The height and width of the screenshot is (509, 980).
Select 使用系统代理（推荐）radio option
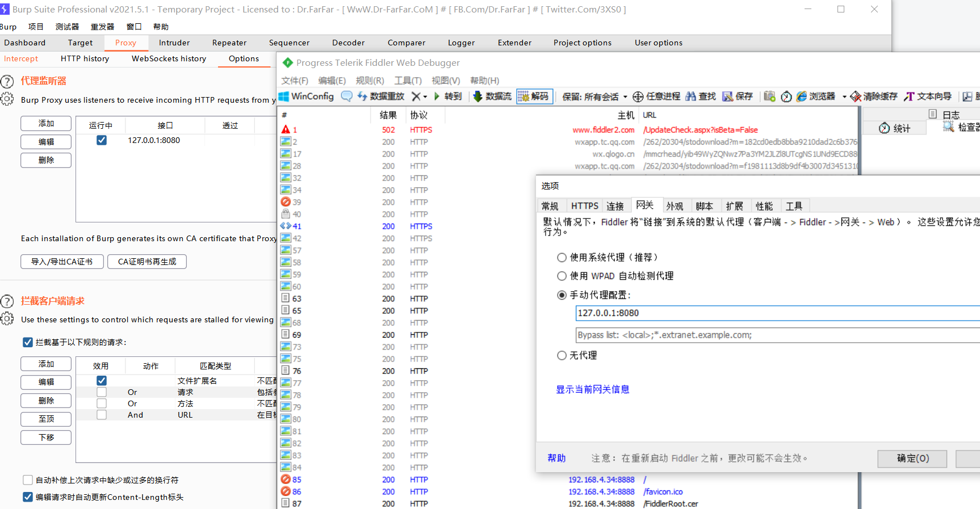562,258
